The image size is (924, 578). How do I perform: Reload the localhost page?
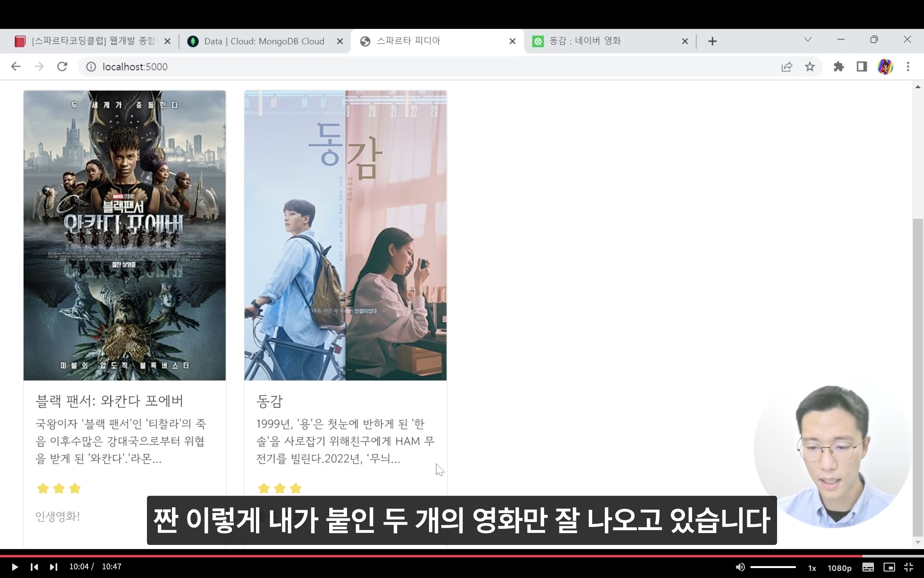pos(62,66)
